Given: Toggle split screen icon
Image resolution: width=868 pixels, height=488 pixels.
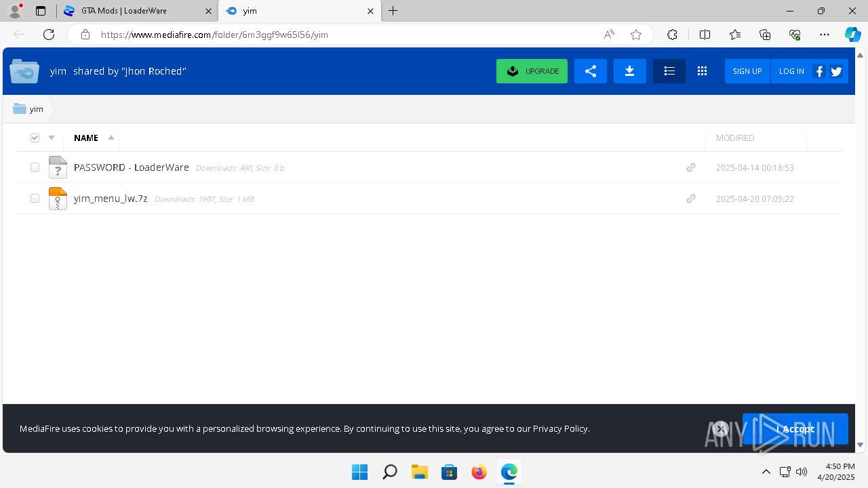Looking at the screenshot, I should (705, 35).
